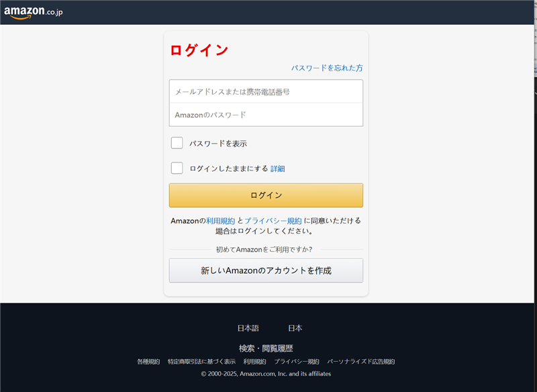Screen dimensions: 537x392
Task: Click 新しいAmazonのアカウントを作成 button
Action: (266, 271)
